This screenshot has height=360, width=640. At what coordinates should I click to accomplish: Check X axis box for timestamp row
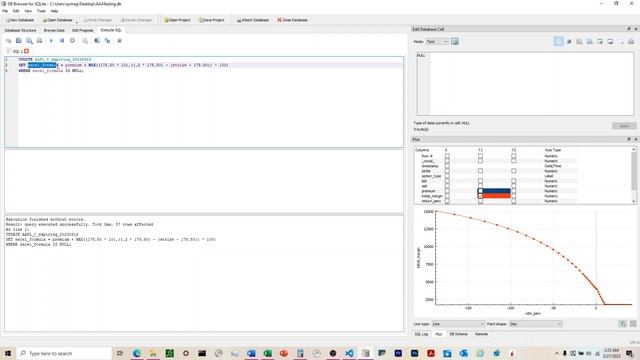tap(447, 166)
